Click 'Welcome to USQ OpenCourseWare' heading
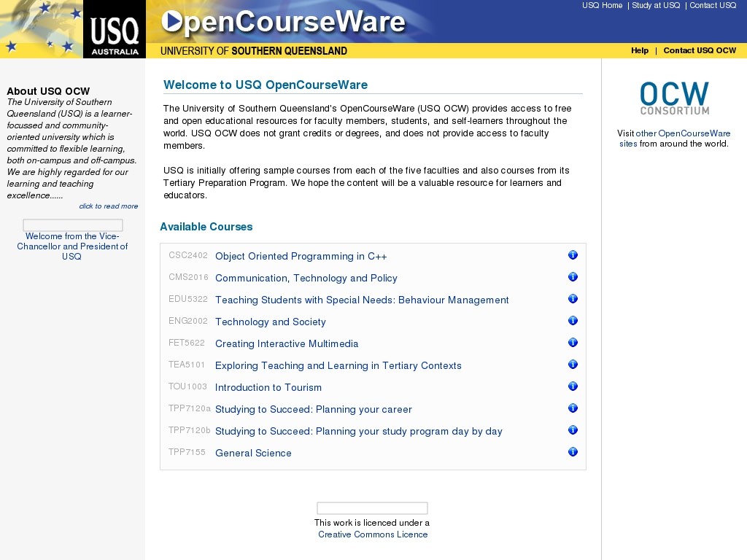The image size is (747, 560). pos(266,85)
